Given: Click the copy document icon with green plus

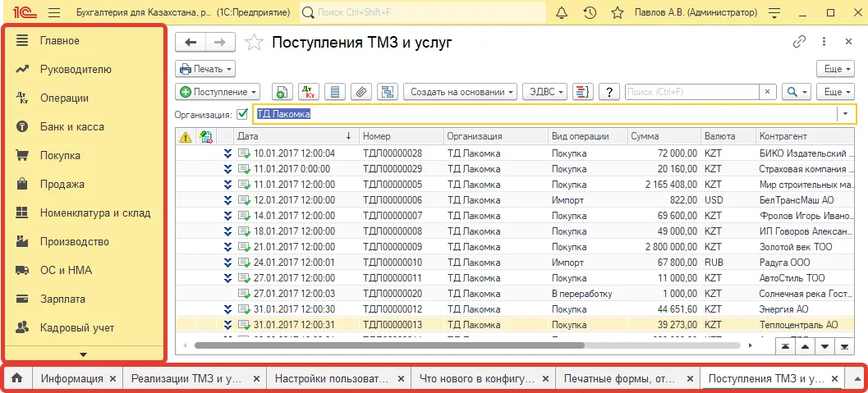Looking at the screenshot, I should (x=282, y=93).
